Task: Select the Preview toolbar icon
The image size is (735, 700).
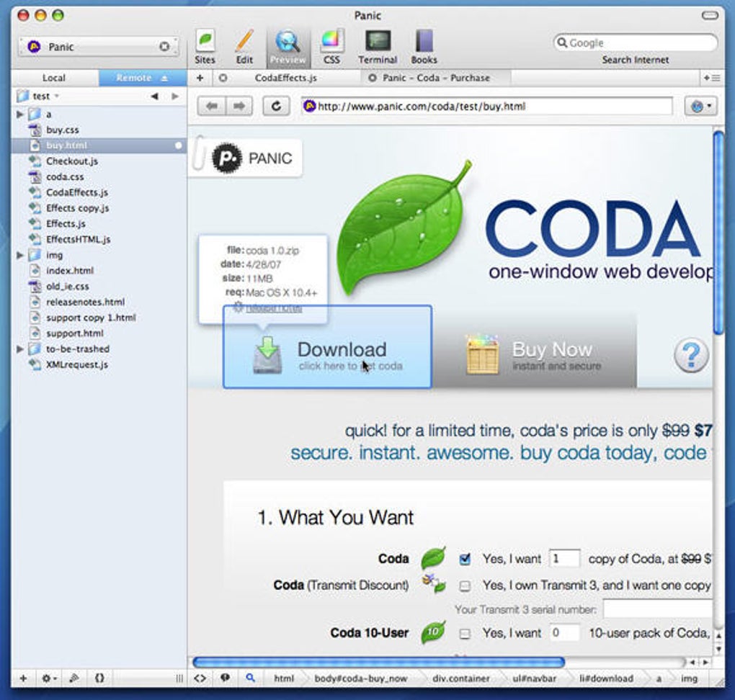Action: pos(288,47)
